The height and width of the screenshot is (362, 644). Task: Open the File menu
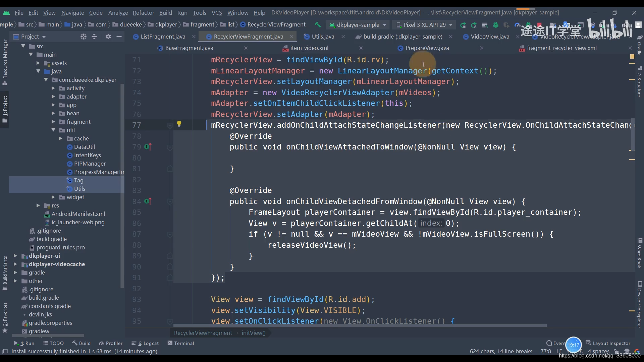[19, 13]
